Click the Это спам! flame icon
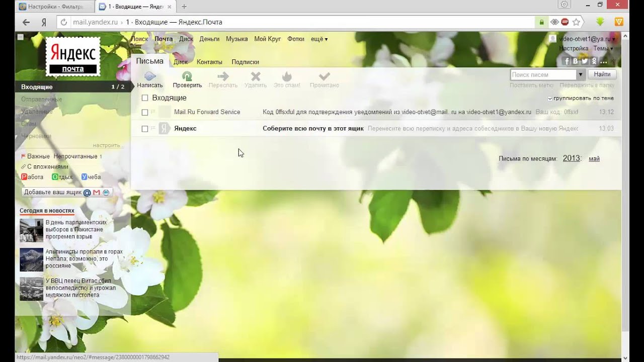This screenshot has width=644, height=362. 287,76
